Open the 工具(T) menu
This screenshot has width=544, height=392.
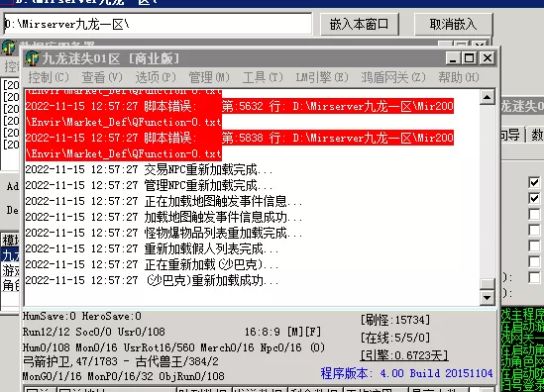point(263,77)
